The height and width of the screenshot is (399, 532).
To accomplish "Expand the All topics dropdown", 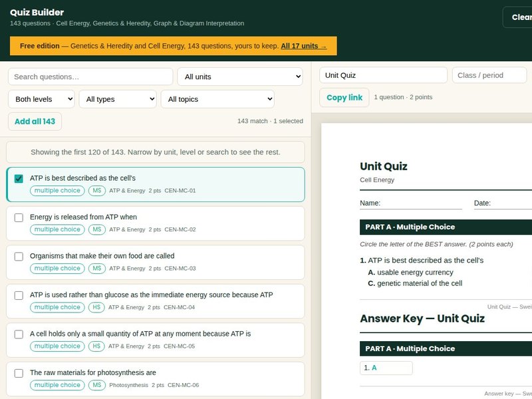I will [x=217, y=99].
